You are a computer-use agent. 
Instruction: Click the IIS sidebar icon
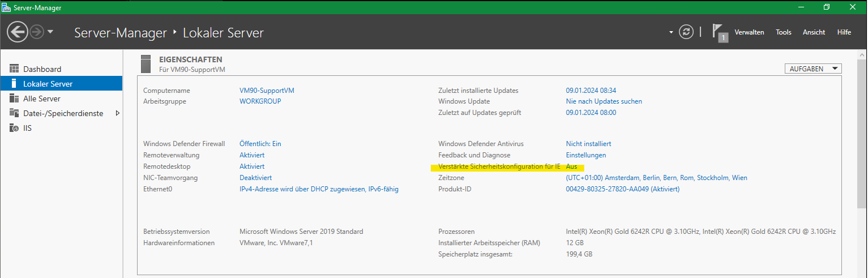click(14, 128)
